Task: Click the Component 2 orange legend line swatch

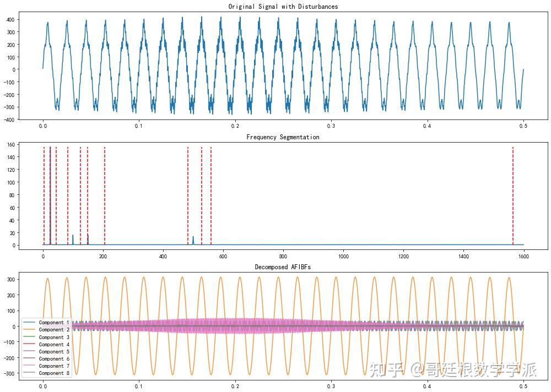Action: 29,330
